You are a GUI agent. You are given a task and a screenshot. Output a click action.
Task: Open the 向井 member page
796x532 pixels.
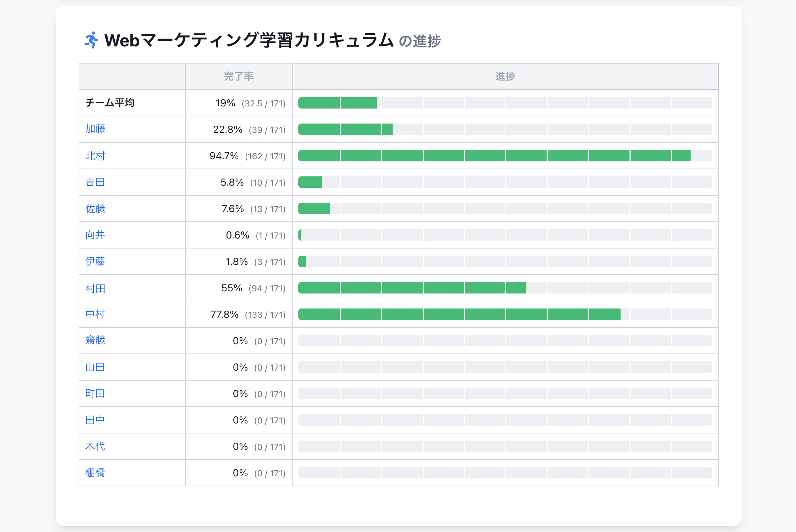click(x=95, y=235)
